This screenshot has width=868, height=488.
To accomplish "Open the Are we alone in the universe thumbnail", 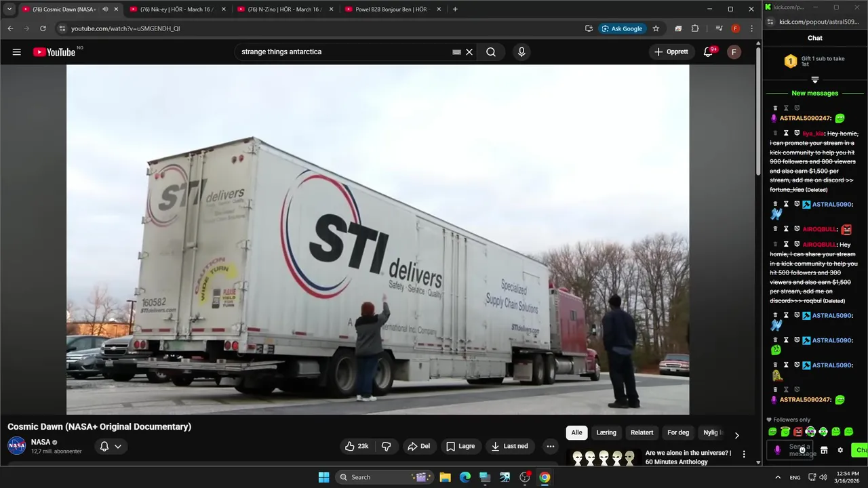I will point(604,458).
